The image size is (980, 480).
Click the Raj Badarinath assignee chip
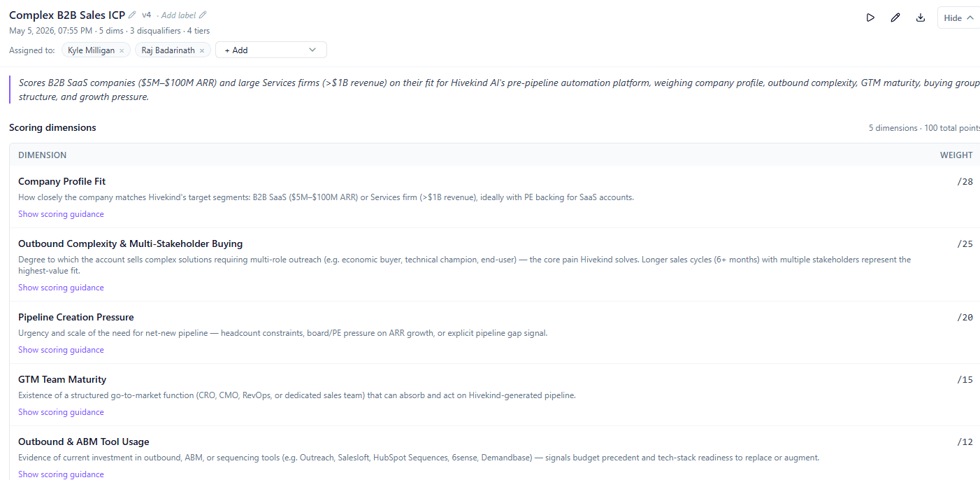coord(173,50)
